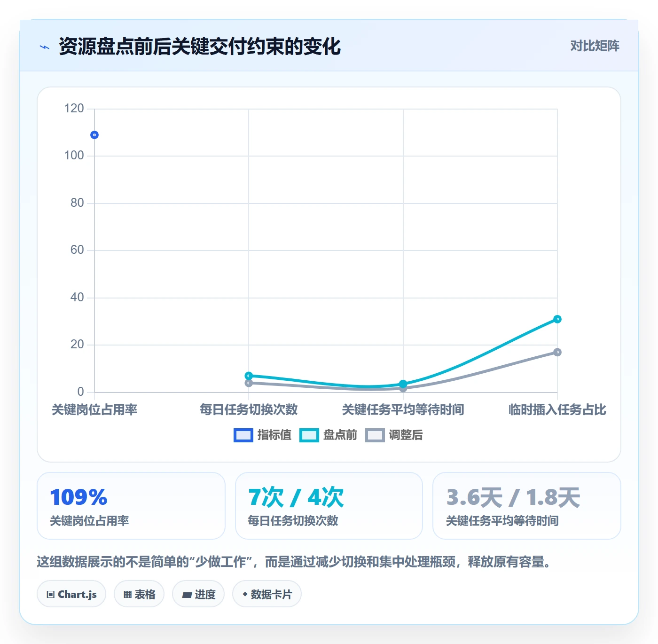658x644 pixels.
Task: Select the gray 调整后 point at 临时插入任务占比
Action: pos(557,352)
